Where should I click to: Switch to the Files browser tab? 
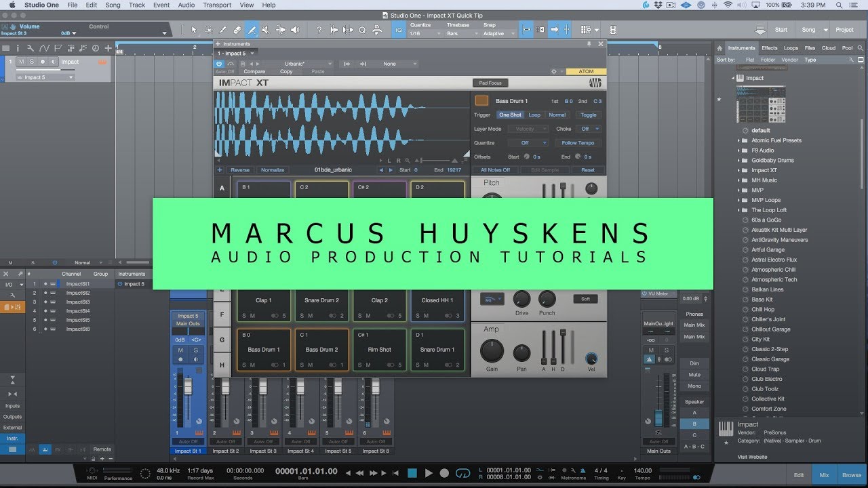(810, 48)
